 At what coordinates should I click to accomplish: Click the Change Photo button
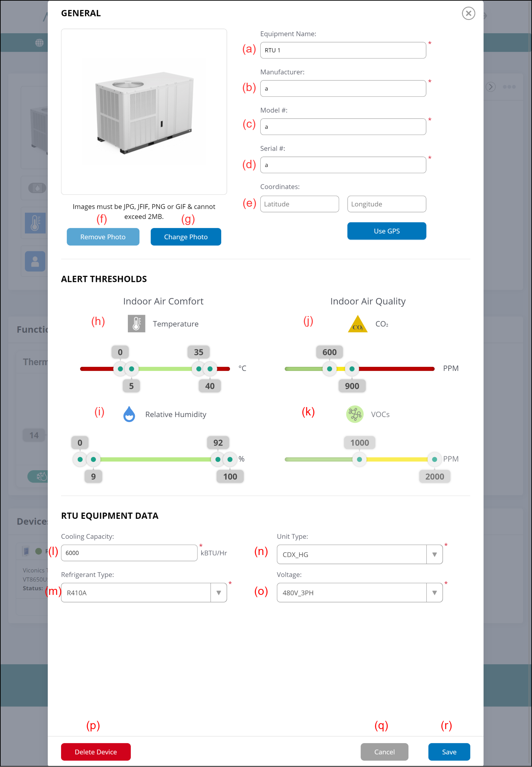click(x=186, y=237)
